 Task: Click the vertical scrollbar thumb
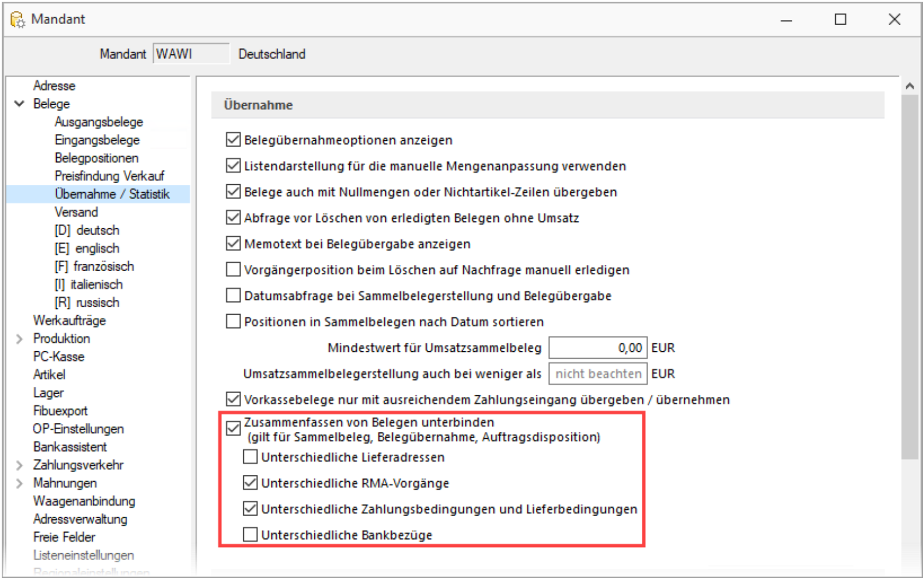(910, 276)
